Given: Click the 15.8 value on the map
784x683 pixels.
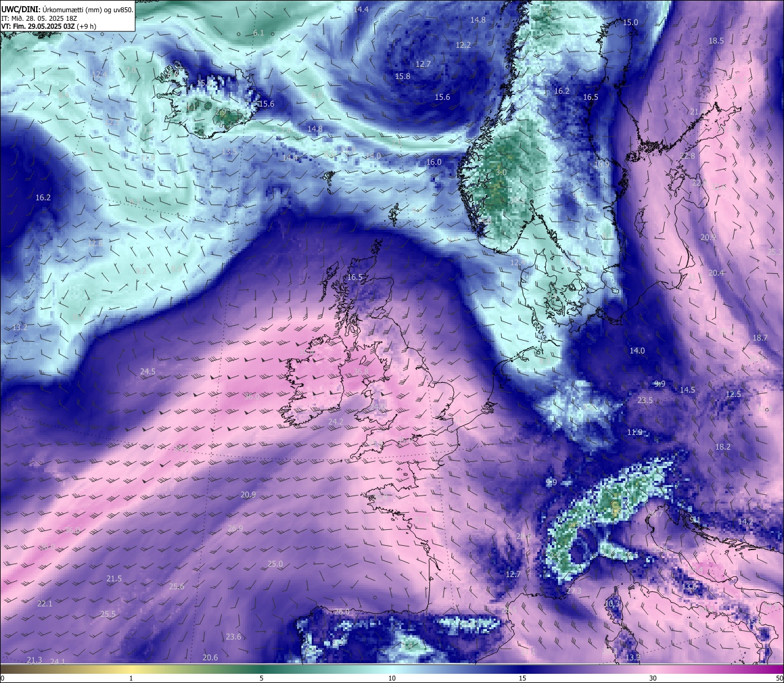Looking at the screenshot, I should (402, 76).
